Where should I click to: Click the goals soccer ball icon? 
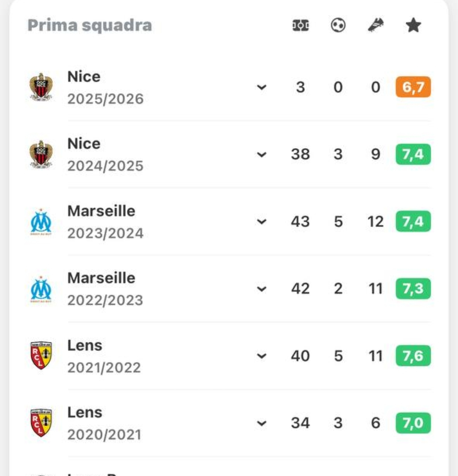338,26
